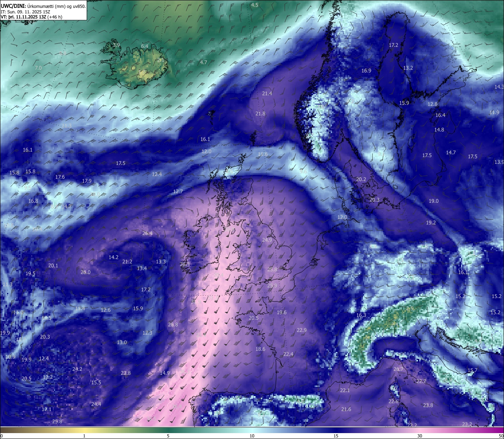Click the 25.9 value over southern England
Image resolution: width=504 pixels, height=439 pixels.
click(x=272, y=286)
